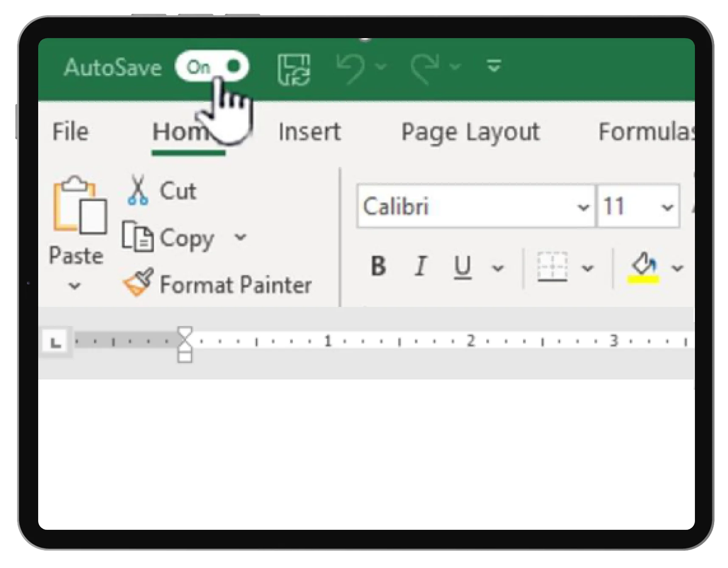Viewport: 728px width, 568px height.
Task: Click the Borders grid icon
Action: coord(552,267)
